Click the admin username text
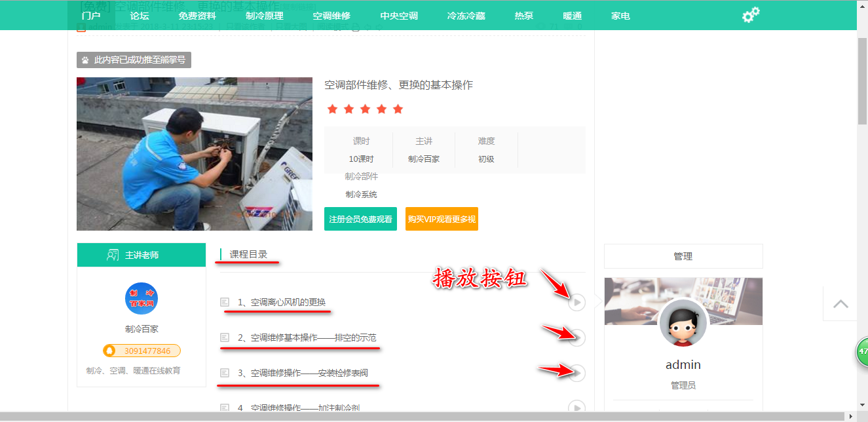Screen dimensions: 868x422 (x=683, y=365)
